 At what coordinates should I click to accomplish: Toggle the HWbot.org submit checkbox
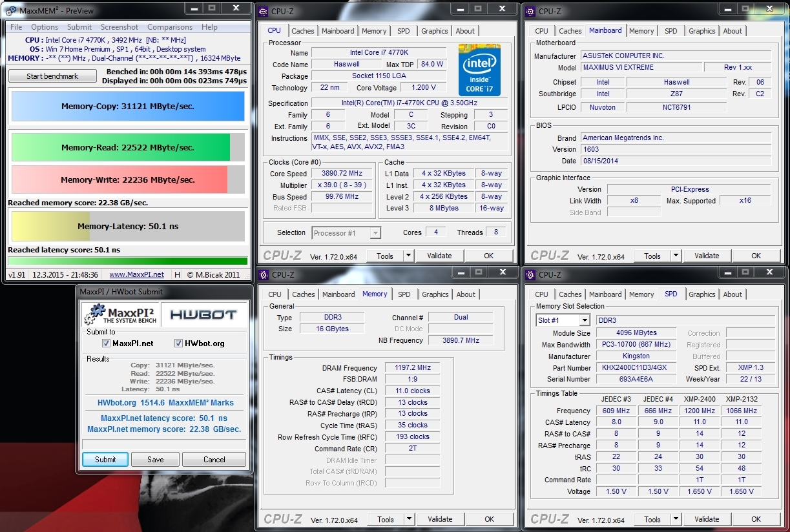tap(178, 343)
